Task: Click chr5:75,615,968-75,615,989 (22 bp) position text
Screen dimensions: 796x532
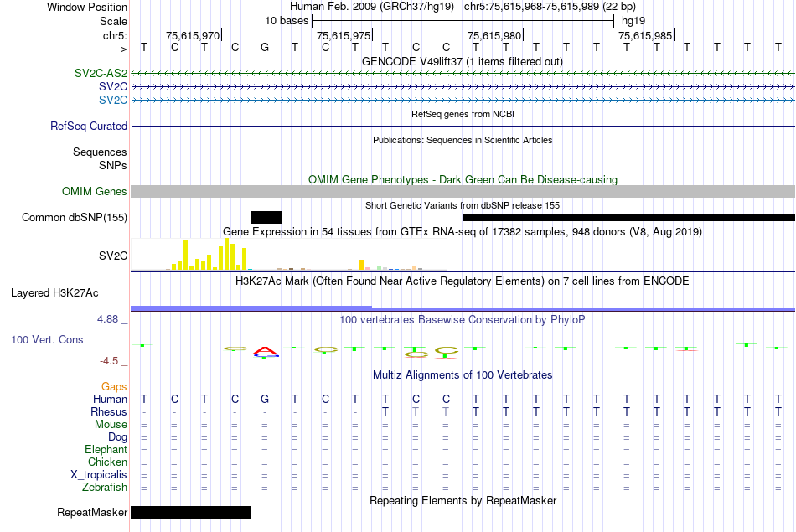Action: coord(550,7)
